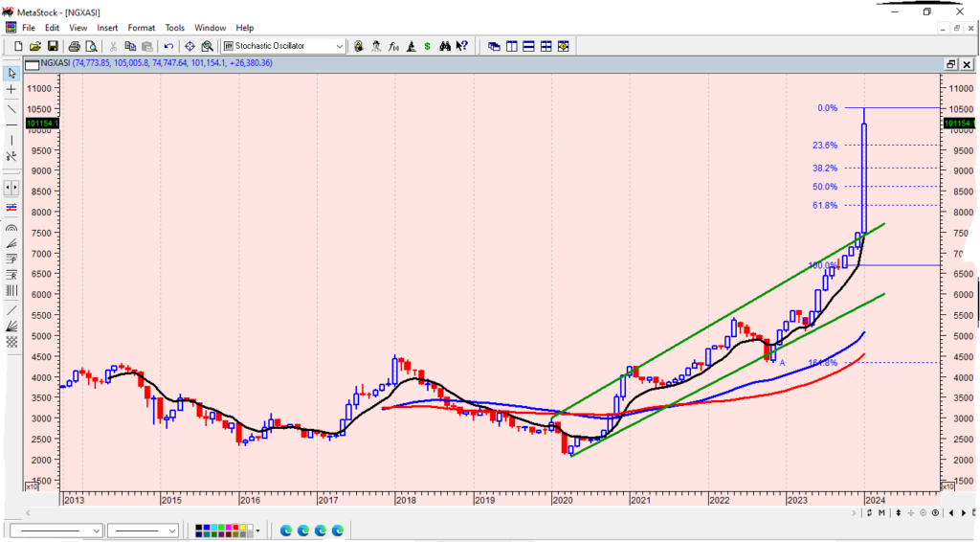Open the first line style dropdown
Viewport: 980px width, 542px height.
tap(96, 531)
